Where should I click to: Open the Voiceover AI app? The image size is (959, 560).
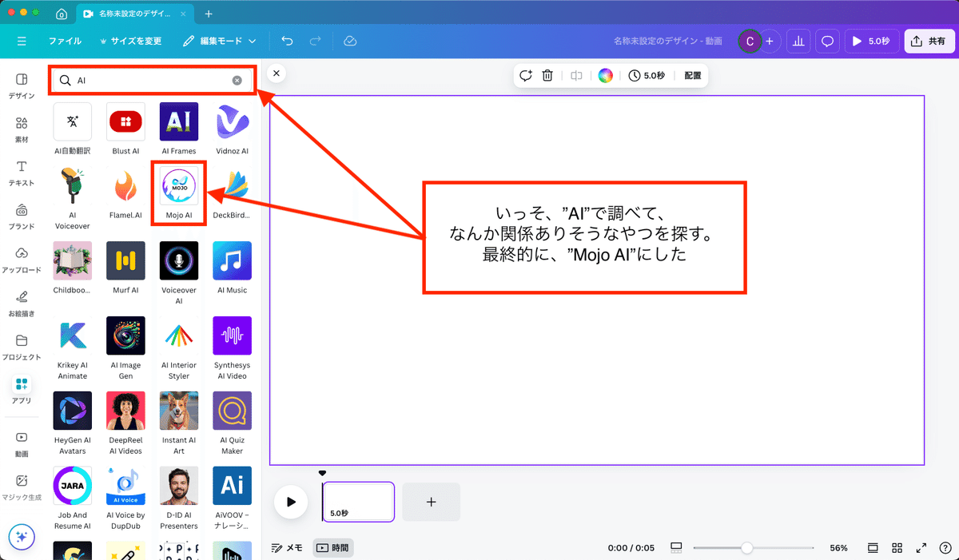(x=179, y=260)
